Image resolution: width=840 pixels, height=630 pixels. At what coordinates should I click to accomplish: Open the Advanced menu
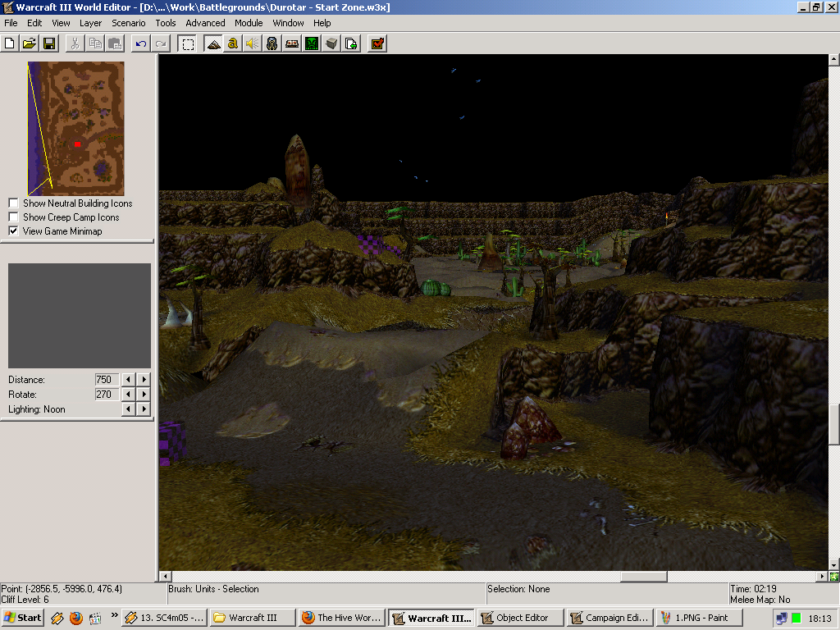click(x=205, y=23)
